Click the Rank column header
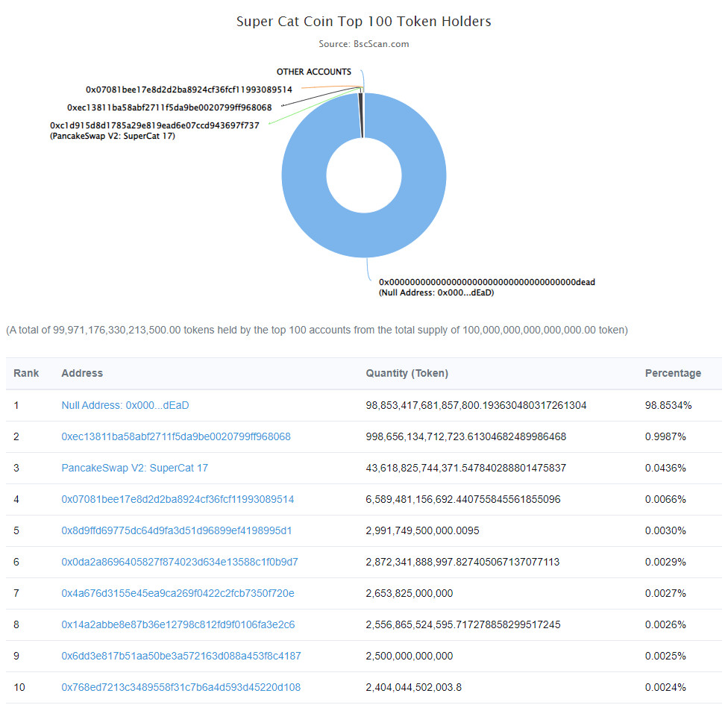 point(26,373)
